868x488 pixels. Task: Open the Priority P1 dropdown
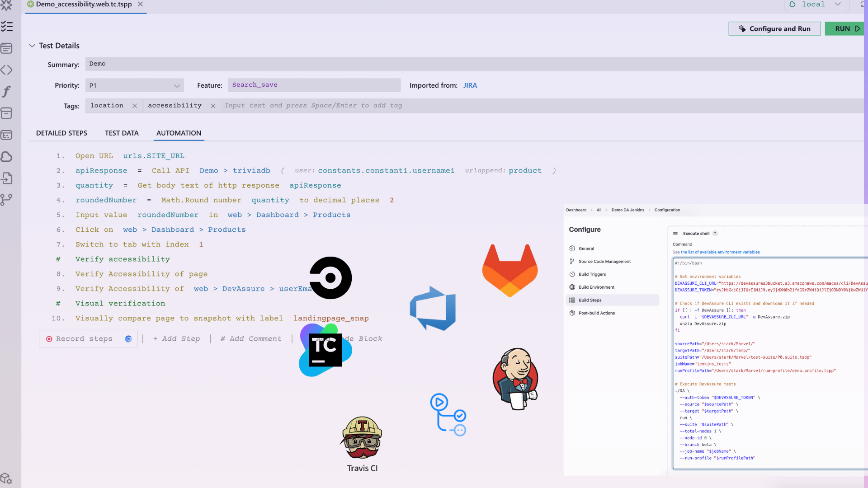pyautogui.click(x=134, y=85)
